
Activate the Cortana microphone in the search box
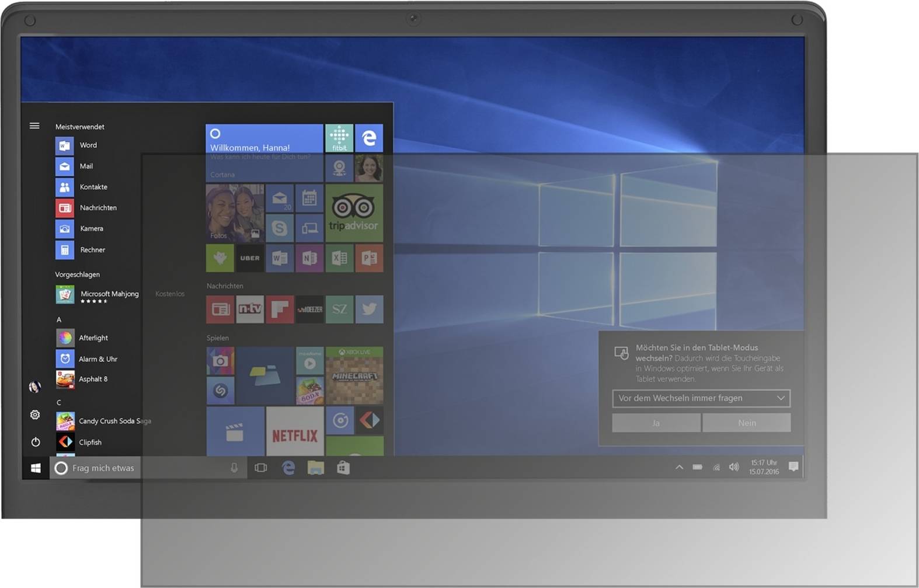point(234,468)
